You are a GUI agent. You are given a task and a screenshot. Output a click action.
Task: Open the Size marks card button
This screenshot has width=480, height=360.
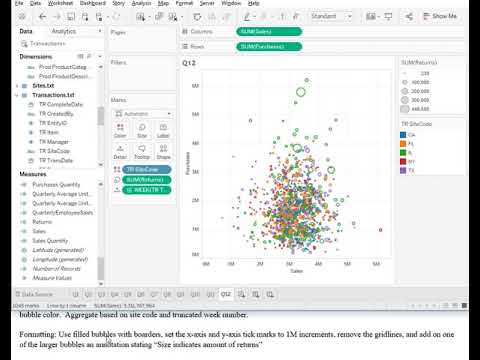[x=142, y=130]
